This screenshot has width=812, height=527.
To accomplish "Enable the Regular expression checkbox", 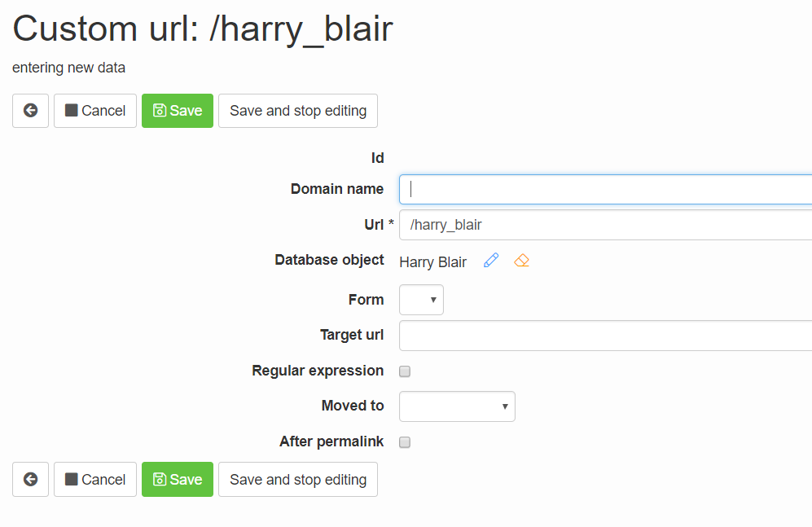I will (405, 371).
